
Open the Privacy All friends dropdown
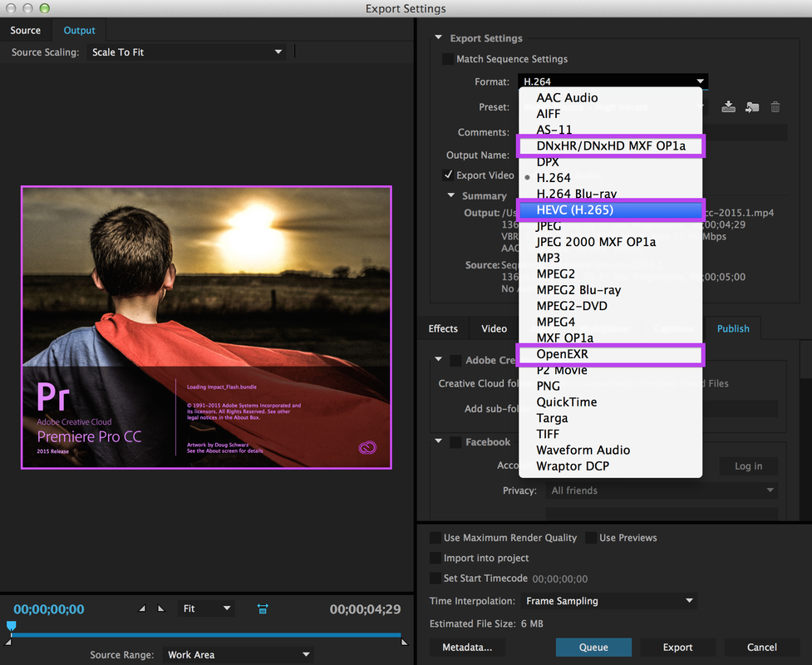(662, 490)
